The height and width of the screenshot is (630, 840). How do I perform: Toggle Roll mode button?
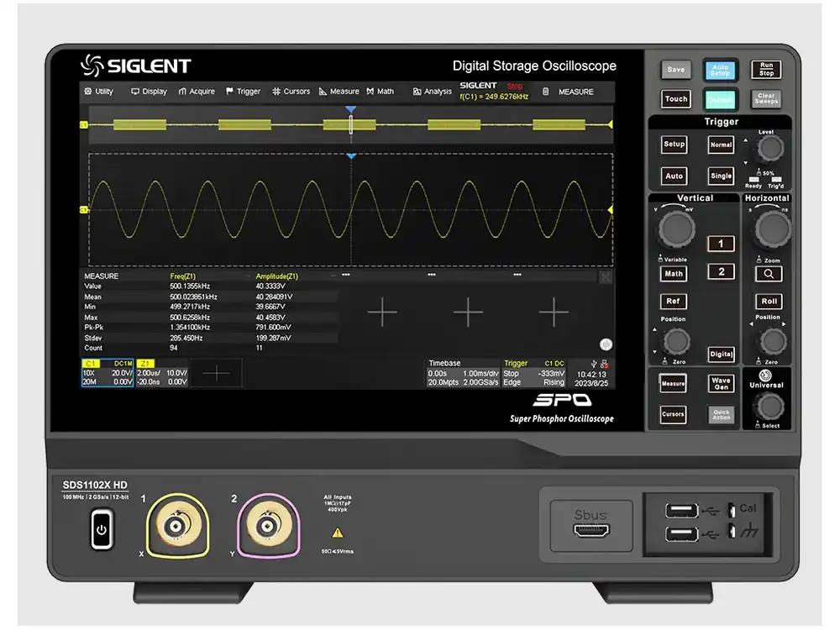tap(769, 301)
